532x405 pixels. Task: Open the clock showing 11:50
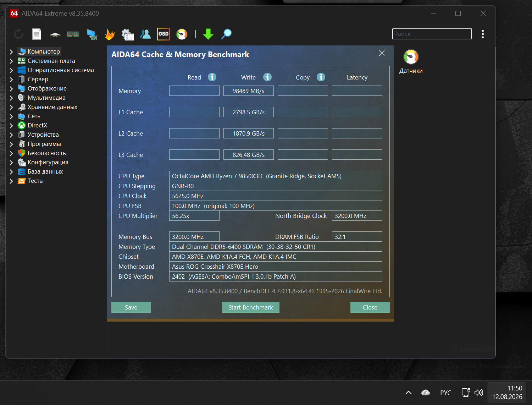(x=507, y=393)
